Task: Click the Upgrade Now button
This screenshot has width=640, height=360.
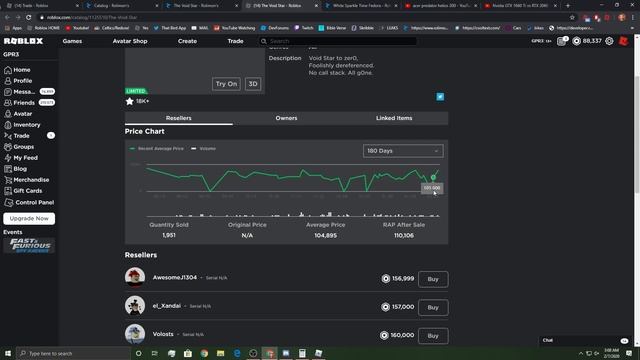Action: pyautogui.click(x=29, y=219)
